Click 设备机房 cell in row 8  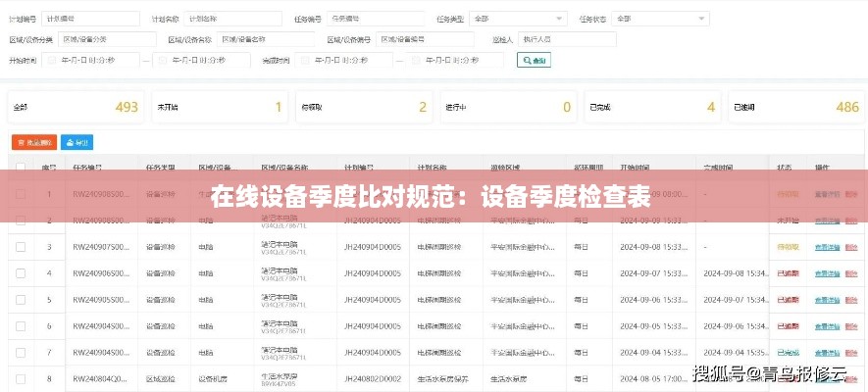pos(213,379)
